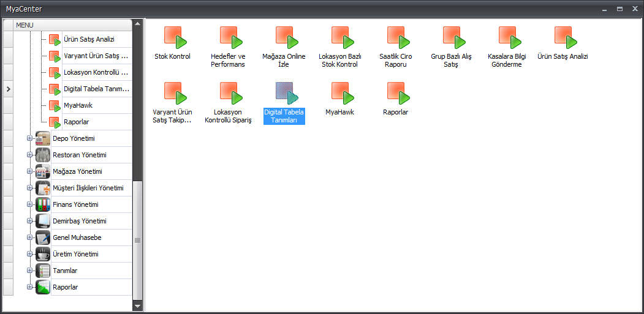This screenshot has height=314, width=644.
Task: Close the MyaCenter window
Action: point(635,9)
